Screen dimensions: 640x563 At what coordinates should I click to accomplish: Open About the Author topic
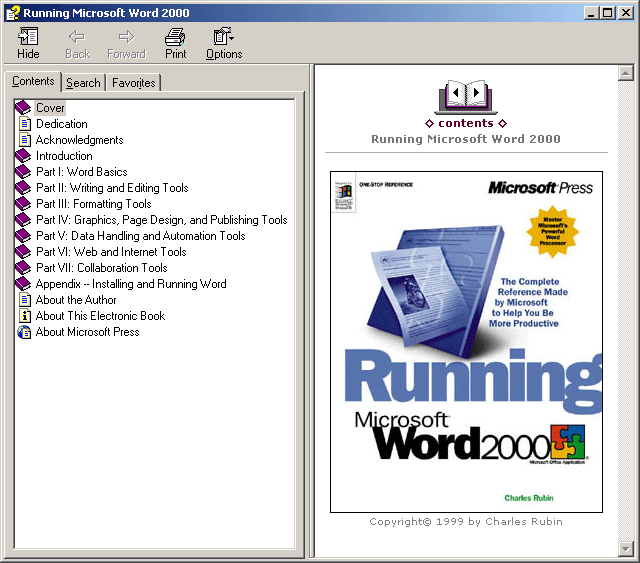click(x=76, y=300)
